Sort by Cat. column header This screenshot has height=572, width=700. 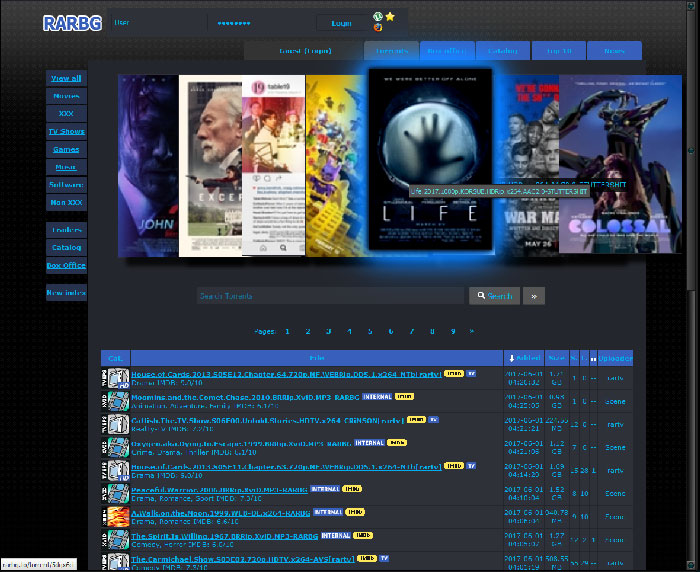(115, 358)
